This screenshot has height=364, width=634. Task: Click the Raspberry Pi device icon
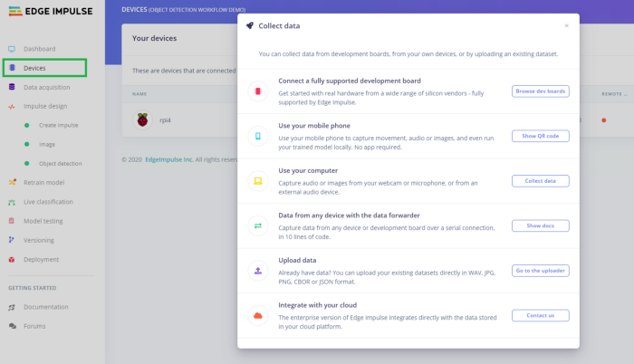142,120
